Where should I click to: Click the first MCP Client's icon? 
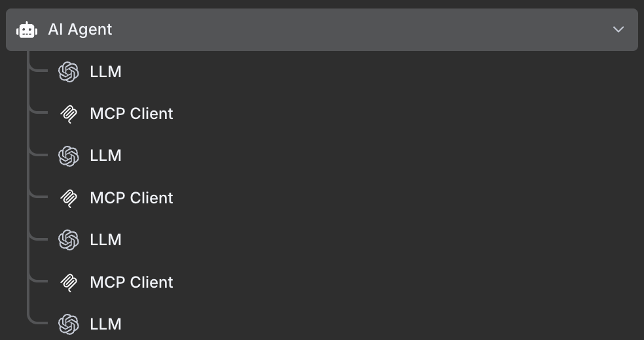[69, 114]
